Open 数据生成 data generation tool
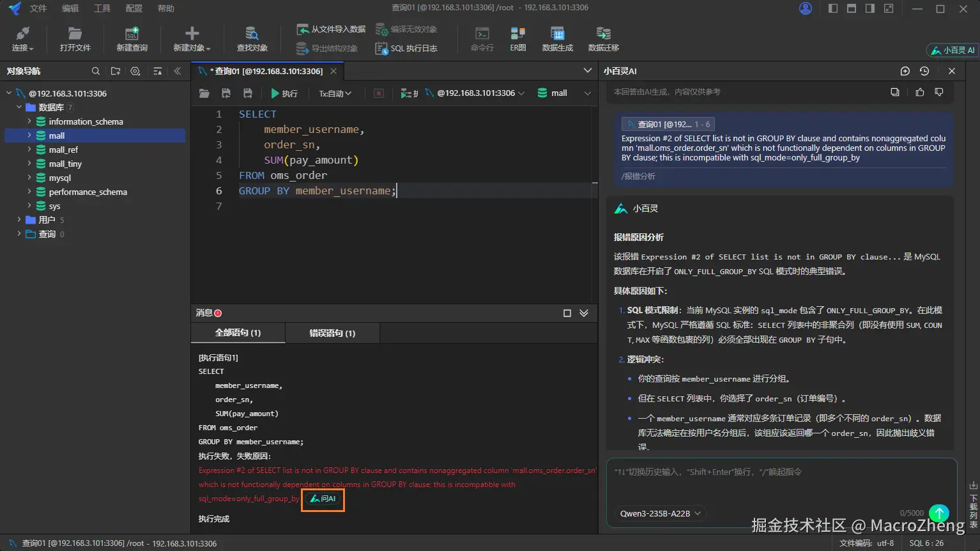980x551 pixels. [x=558, y=39]
